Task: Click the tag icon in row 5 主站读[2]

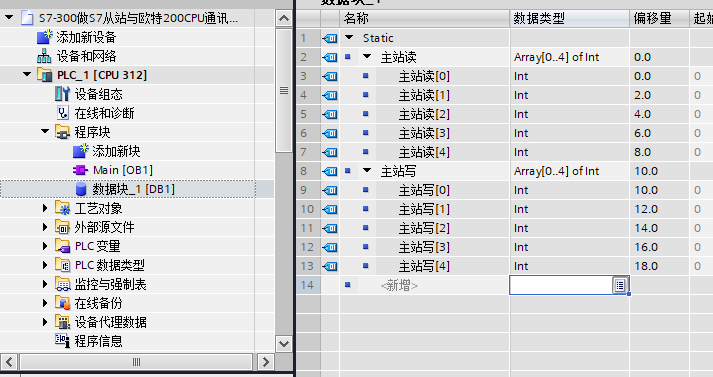Action: click(330, 114)
